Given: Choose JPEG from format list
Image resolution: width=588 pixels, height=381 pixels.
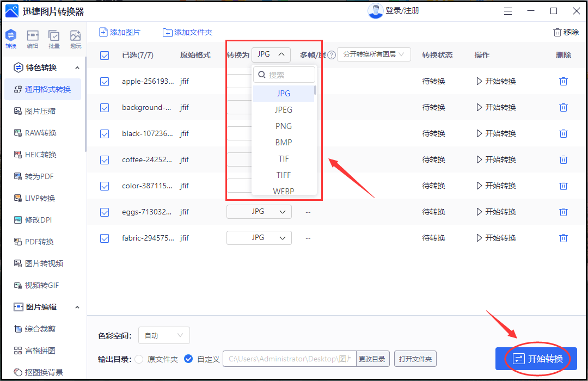Looking at the screenshot, I should [x=284, y=110].
